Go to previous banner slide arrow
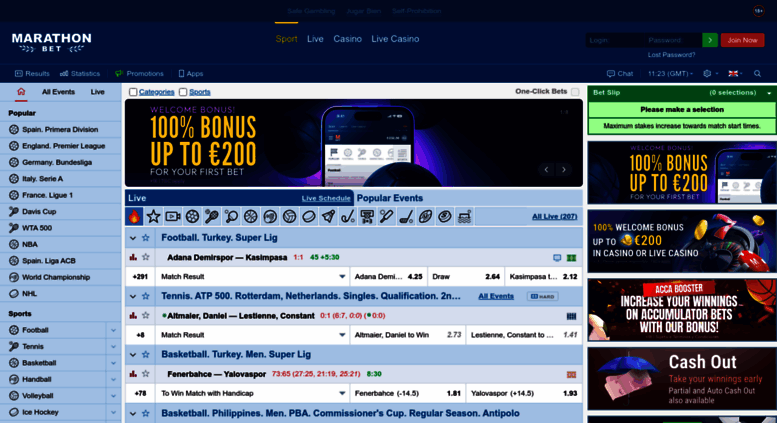777x423 pixels. [x=547, y=169]
